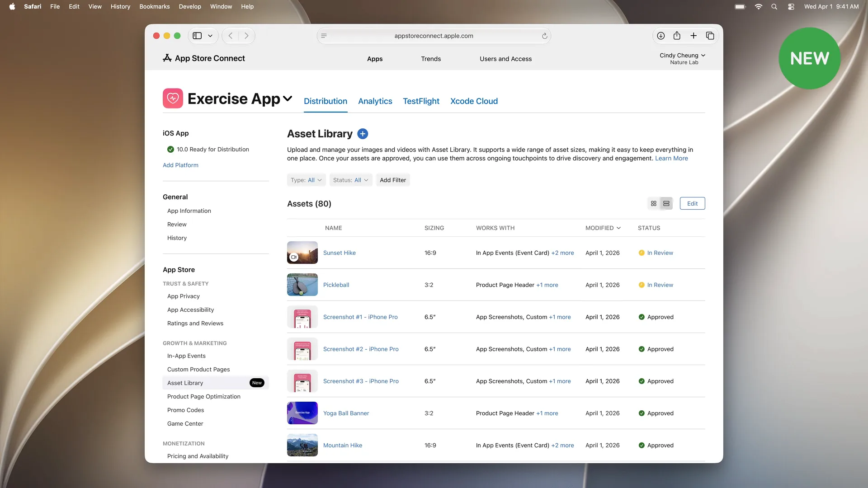Click the add asset plus icon

pos(363,134)
